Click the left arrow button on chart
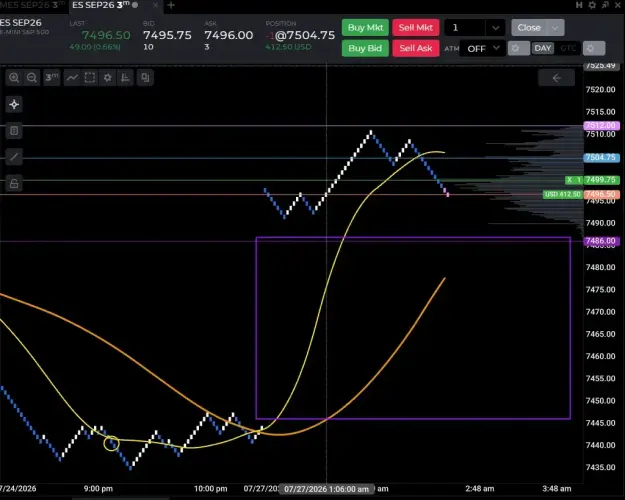 coord(556,78)
